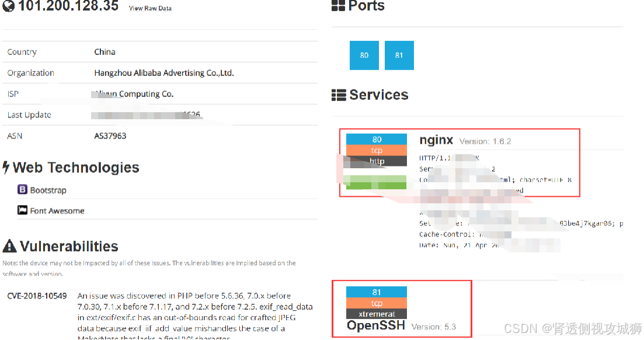The image size is (644, 340).
Task: Click the ASN field label
Action: click(x=15, y=136)
